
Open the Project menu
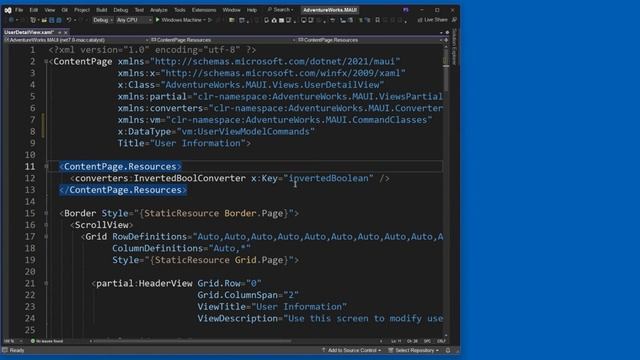[x=82, y=10]
